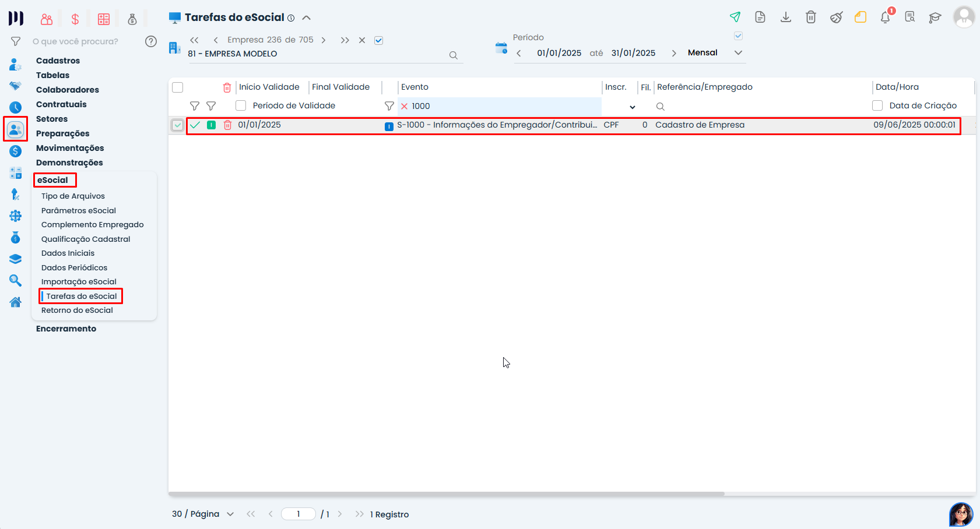
Task: Open training via the graduation cap icon
Action: (x=936, y=18)
